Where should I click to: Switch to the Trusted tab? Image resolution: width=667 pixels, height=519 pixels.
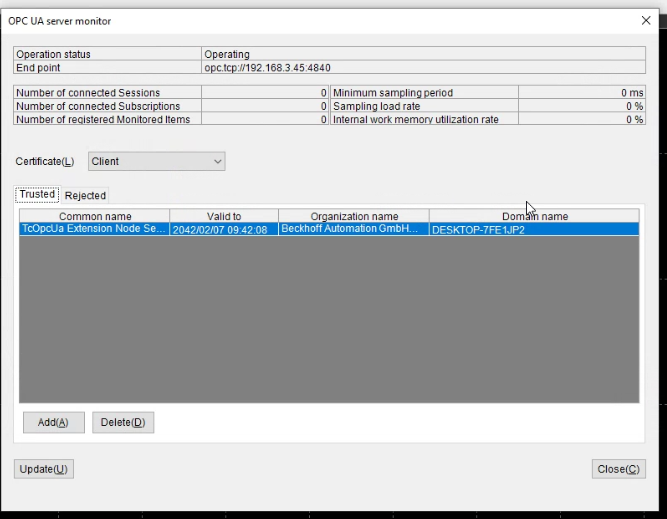37,194
